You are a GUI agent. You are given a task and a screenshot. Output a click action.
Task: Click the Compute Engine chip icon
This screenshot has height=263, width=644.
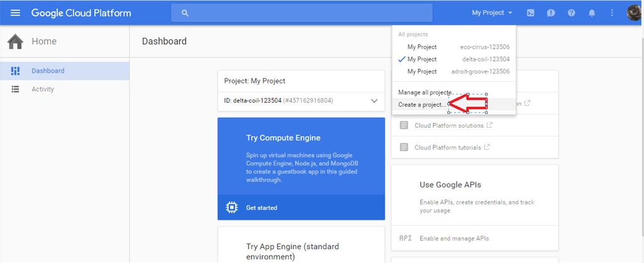[x=231, y=207]
